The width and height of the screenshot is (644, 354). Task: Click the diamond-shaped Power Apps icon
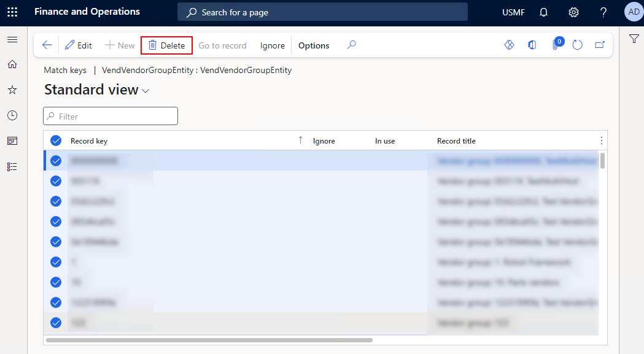click(510, 45)
